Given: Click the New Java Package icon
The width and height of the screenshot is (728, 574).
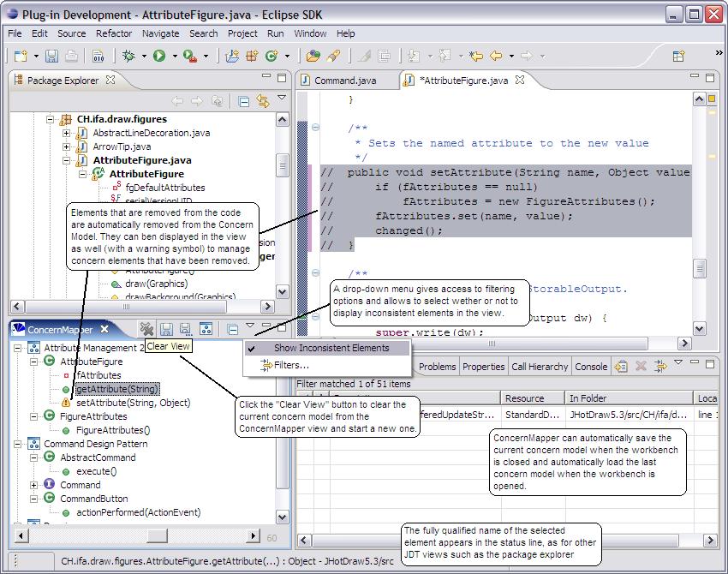Looking at the screenshot, I should (x=252, y=57).
